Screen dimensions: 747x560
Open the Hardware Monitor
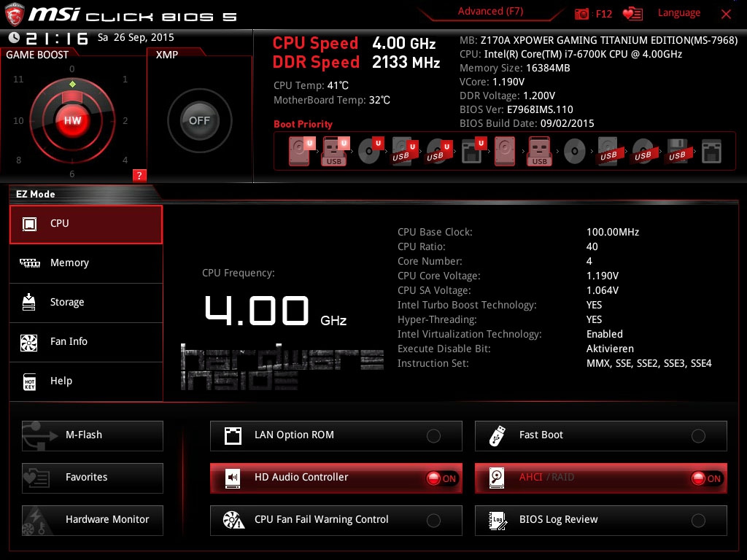[x=93, y=520]
